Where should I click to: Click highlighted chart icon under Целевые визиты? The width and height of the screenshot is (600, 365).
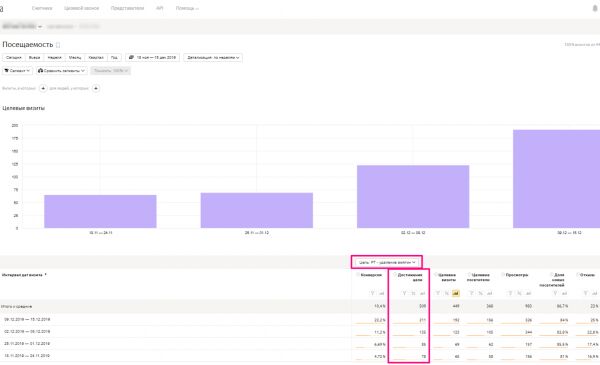coord(456,293)
